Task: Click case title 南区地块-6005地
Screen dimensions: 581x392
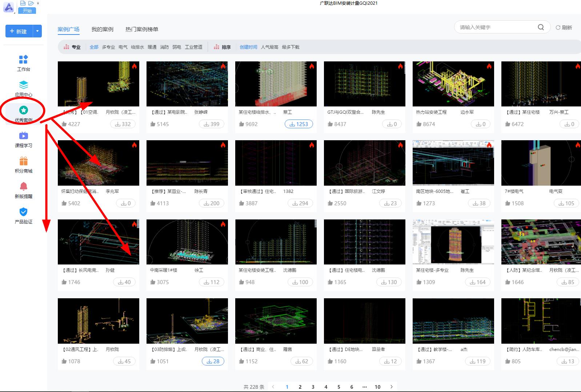Action: coord(434,191)
